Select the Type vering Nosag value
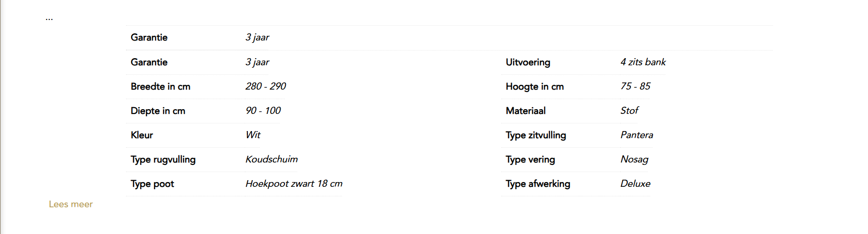 634,159
